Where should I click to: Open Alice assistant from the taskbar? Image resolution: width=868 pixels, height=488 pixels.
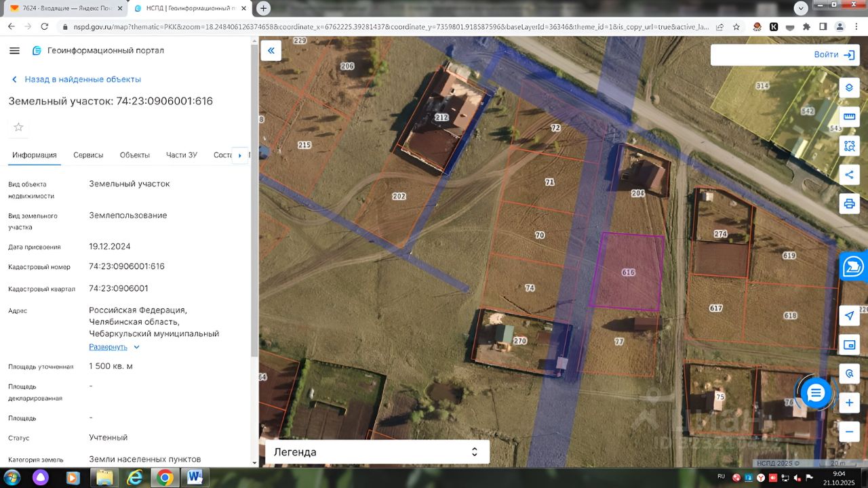40,478
